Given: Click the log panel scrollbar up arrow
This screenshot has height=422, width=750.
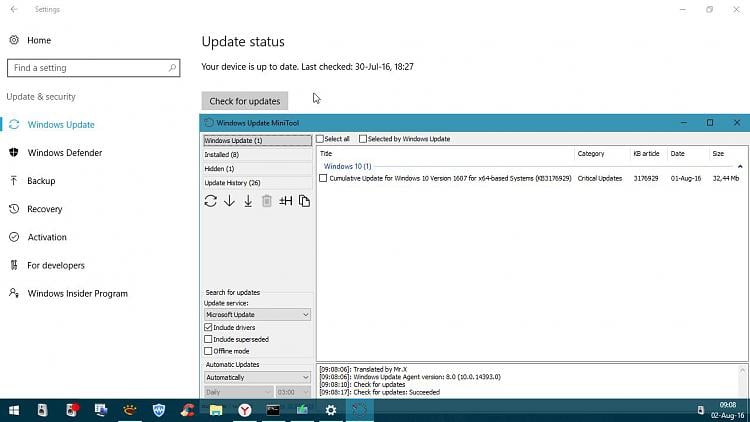Looking at the screenshot, I should pyautogui.click(x=742, y=370).
